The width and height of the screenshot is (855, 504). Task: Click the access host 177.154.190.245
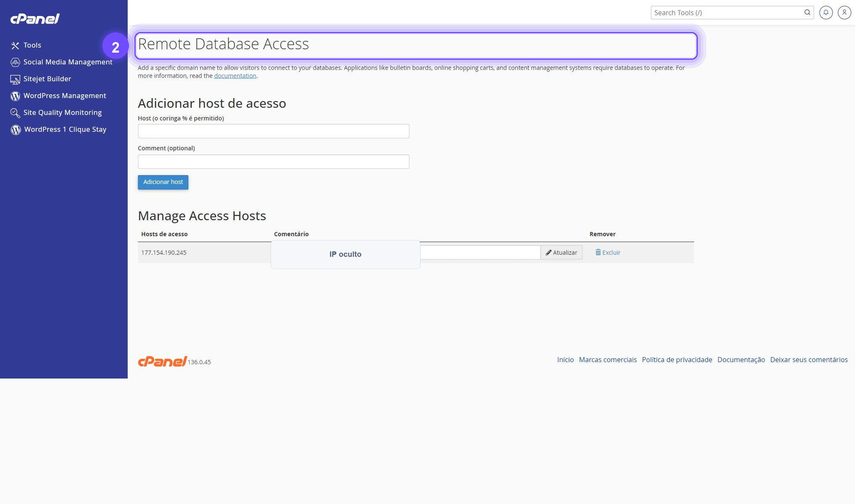[163, 253]
